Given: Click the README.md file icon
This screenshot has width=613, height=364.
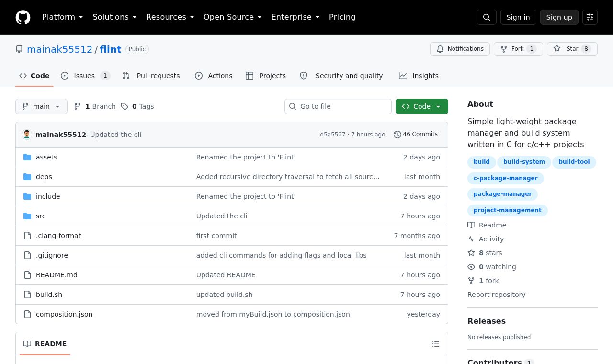Looking at the screenshot, I should pos(27,275).
